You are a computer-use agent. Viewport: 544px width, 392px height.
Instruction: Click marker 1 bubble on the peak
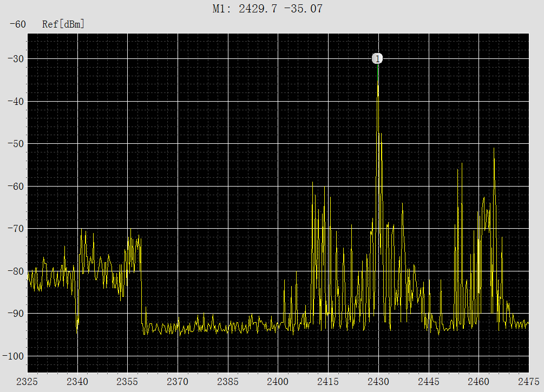coord(377,58)
